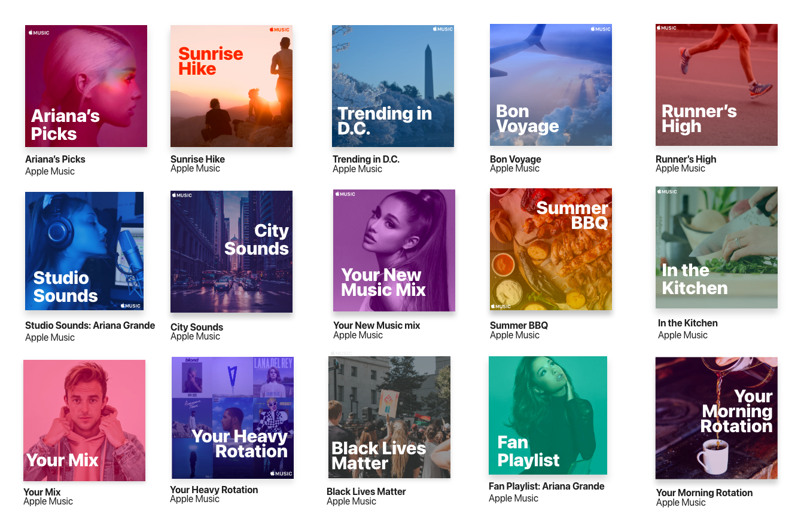Open the Your Mix playlist cover
801x532 pixels.
tap(84, 420)
